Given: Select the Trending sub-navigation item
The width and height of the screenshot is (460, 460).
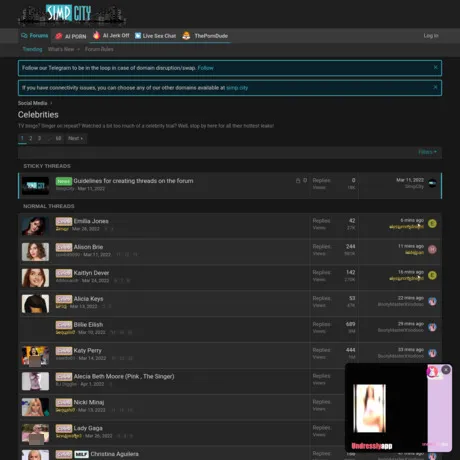Looking at the screenshot, I should (32, 49).
